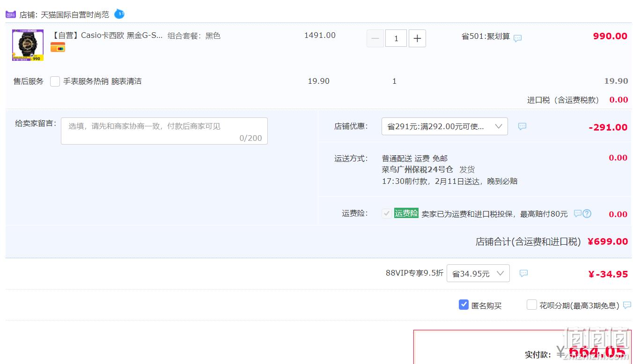Increase quantity with the plus button
The image size is (633, 364).
(417, 38)
